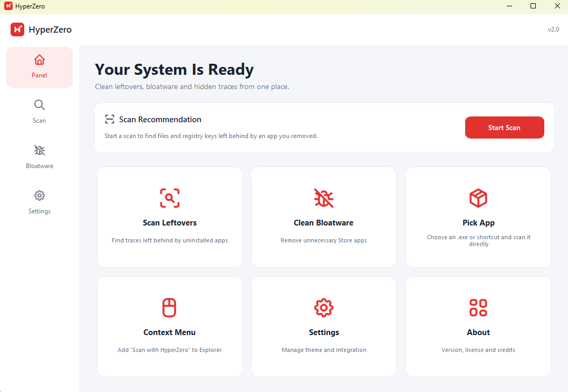Click the HyperZero header name text

(x=50, y=30)
